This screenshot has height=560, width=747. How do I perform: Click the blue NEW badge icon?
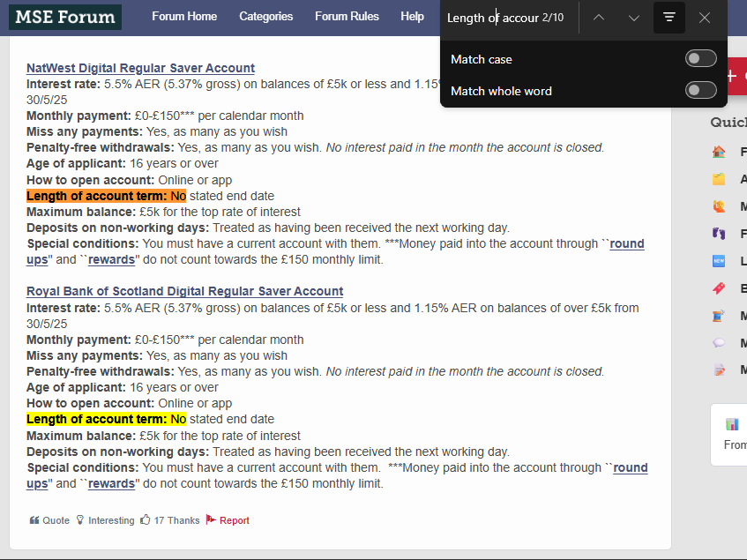(x=719, y=261)
